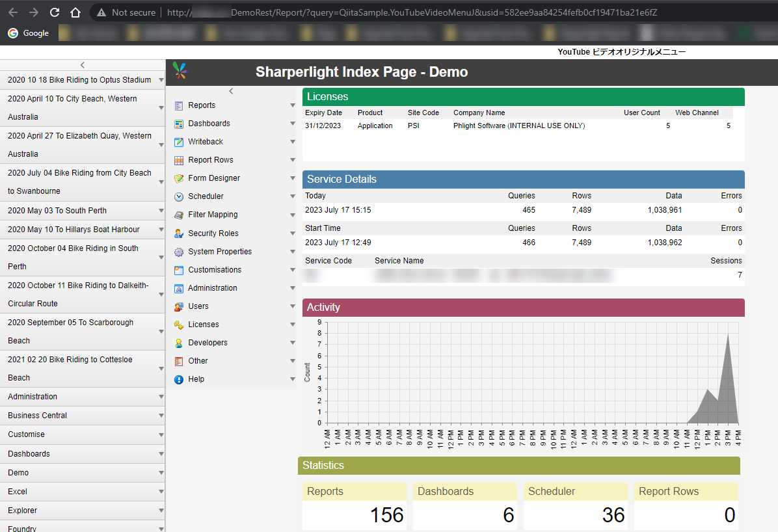778x532 pixels.
Task: Click the Activity chart peak area
Action: coord(728,377)
